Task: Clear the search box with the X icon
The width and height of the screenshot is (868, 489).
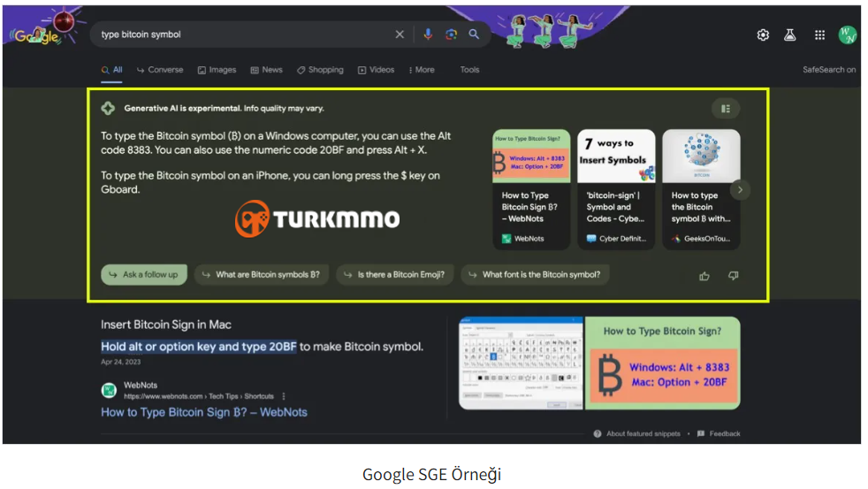Action: click(400, 34)
